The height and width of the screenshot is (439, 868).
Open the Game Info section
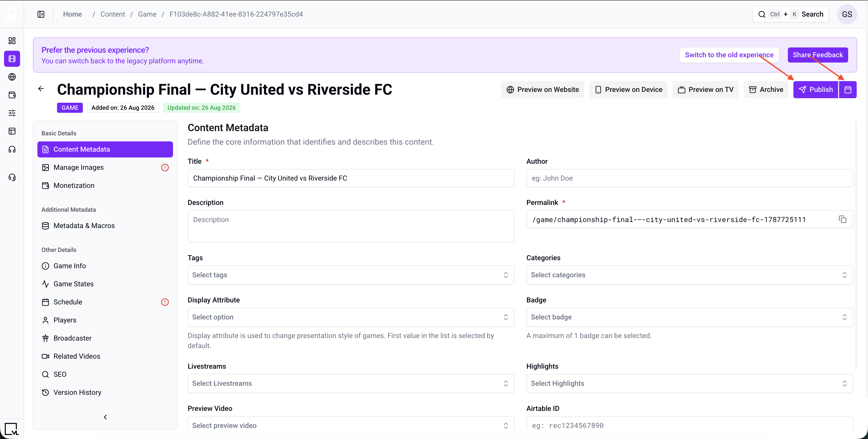(105, 266)
